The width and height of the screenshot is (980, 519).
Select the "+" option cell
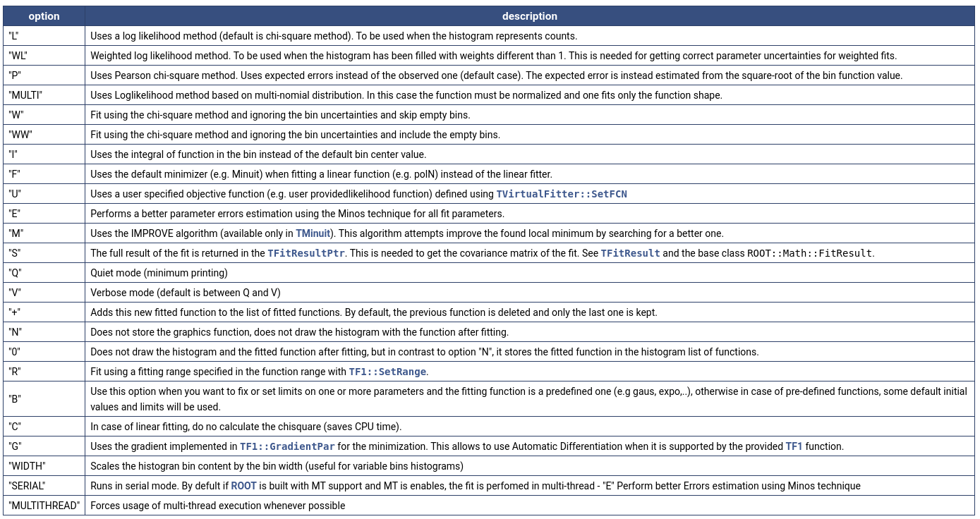click(x=44, y=312)
